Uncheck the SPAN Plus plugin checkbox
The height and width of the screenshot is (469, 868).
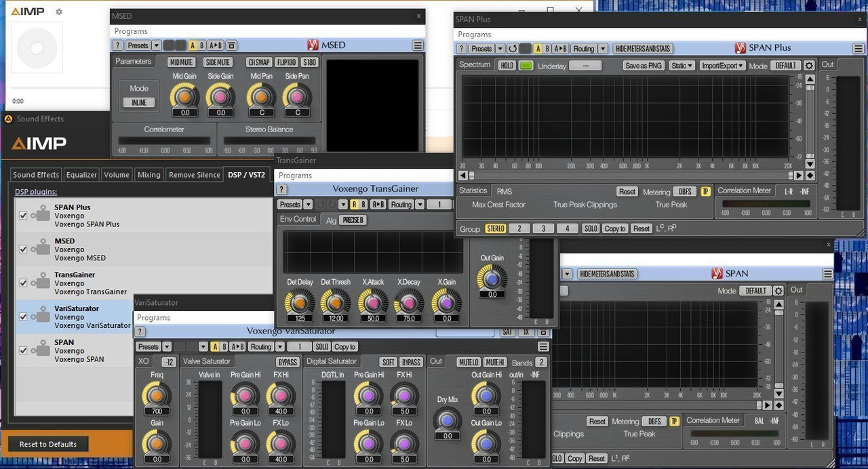point(23,216)
